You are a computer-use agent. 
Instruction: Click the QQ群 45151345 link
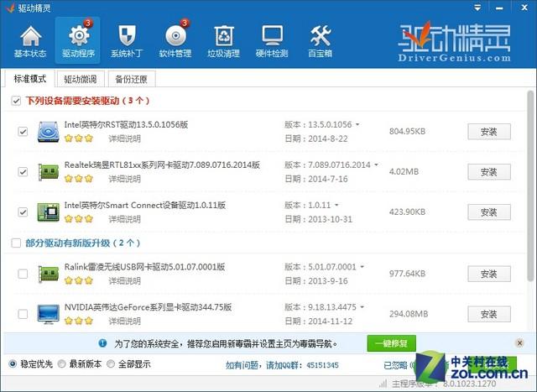pos(282,365)
